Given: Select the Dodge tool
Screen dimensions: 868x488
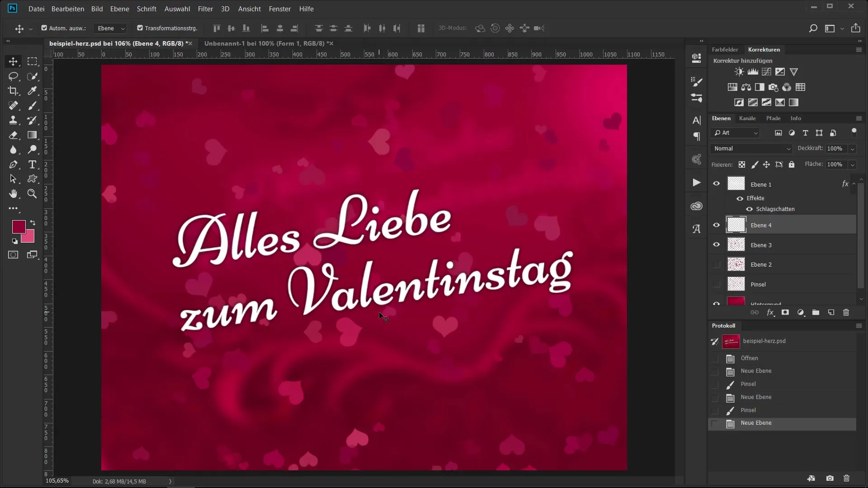Looking at the screenshot, I should coord(32,150).
